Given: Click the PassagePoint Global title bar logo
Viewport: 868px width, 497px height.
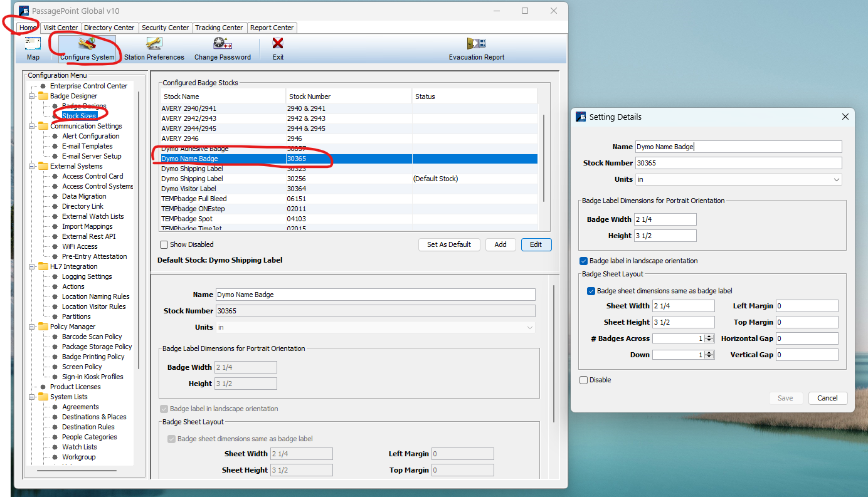Looking at the screenshot, I should click(x=24, y=11).
